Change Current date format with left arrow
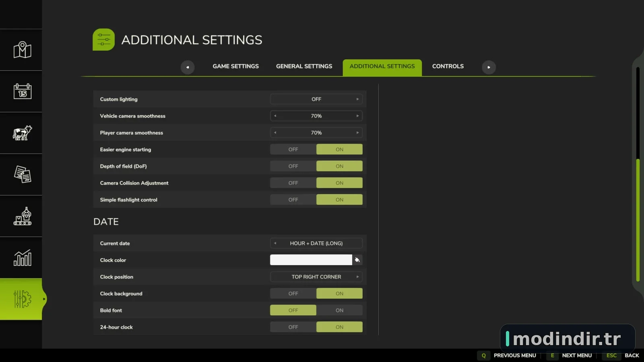 click(275, 243)
